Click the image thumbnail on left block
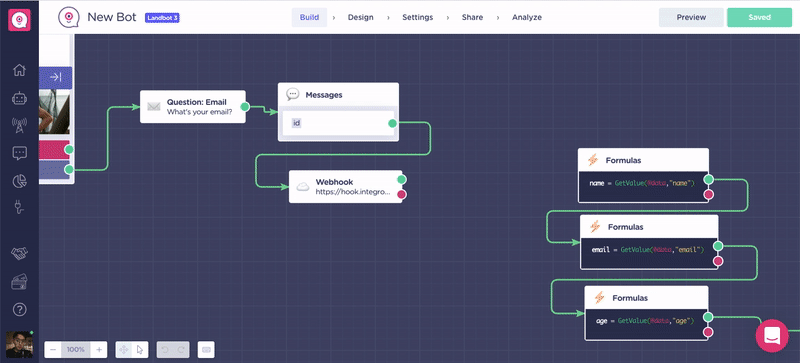800x363 pixels. (x=55, y=111)
